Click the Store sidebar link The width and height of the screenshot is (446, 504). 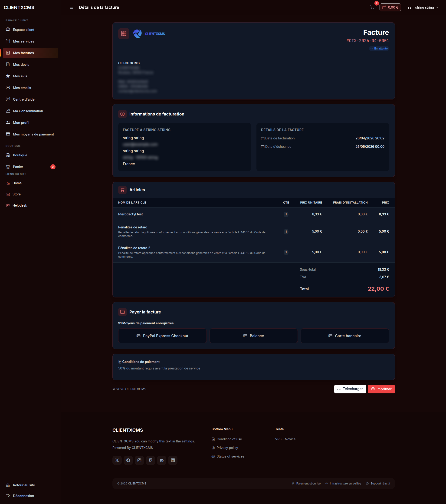click(16, 194)
